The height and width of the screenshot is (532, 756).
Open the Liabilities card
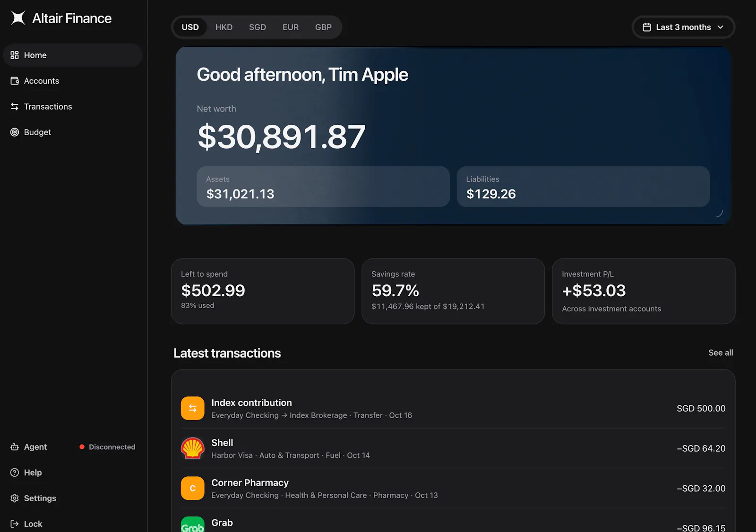coord(583,187)
